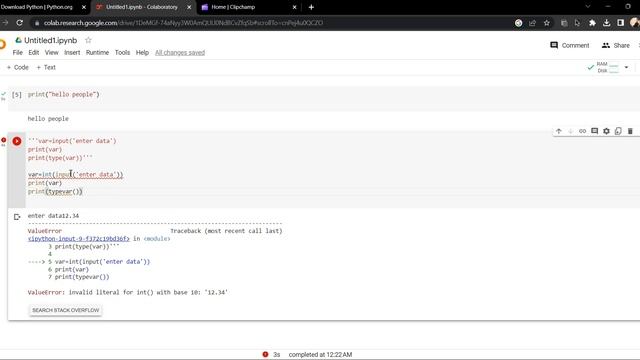
Task: Click the var=int(input('enter data')) code line
Action: [76, 174]
